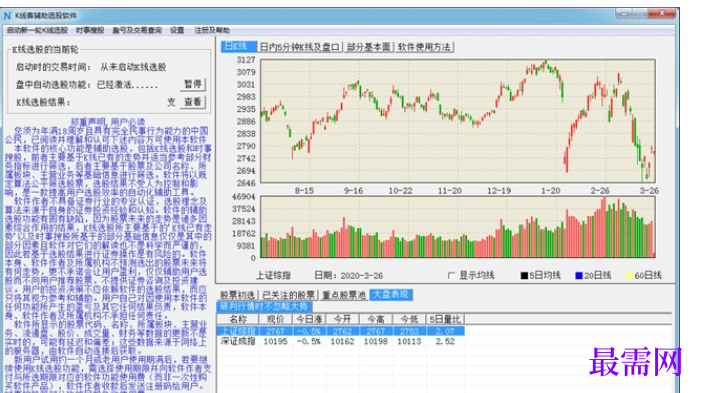Open the 时事搜股 menu
The height and width of the screenshot is (393, 701).
point(90,30)
